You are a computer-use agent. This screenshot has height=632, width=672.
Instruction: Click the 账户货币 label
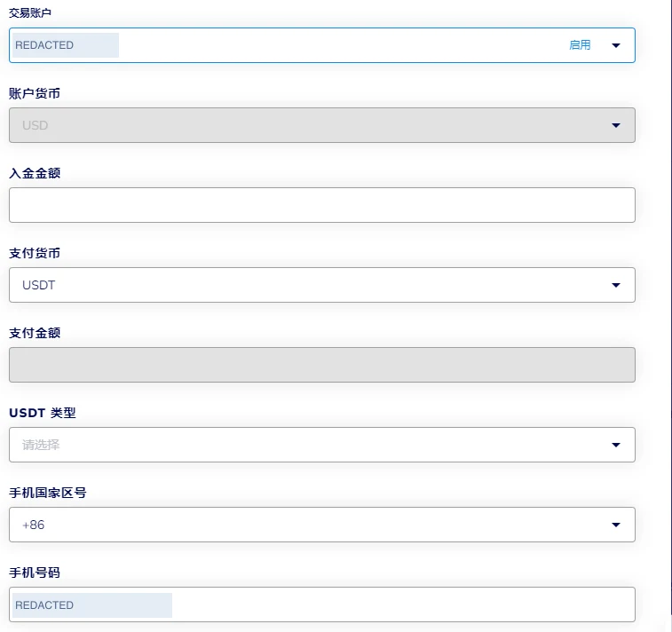pyautogui.click(x=35, y=93)
